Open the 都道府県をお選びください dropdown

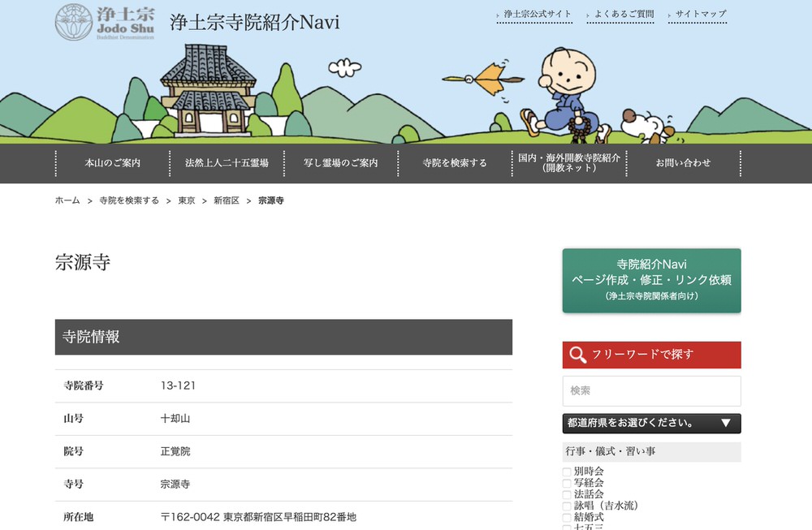[651, 423]
